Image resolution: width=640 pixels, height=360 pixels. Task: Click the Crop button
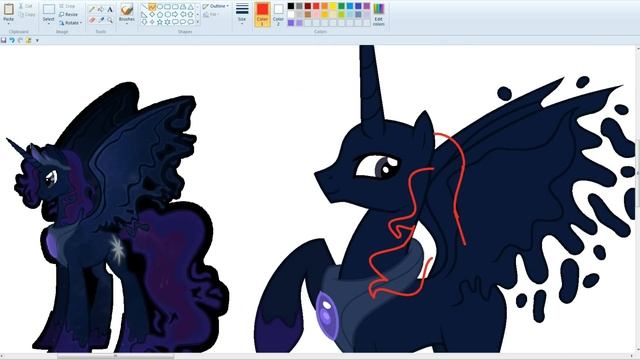pyautogui.click(x=67, y=6)
